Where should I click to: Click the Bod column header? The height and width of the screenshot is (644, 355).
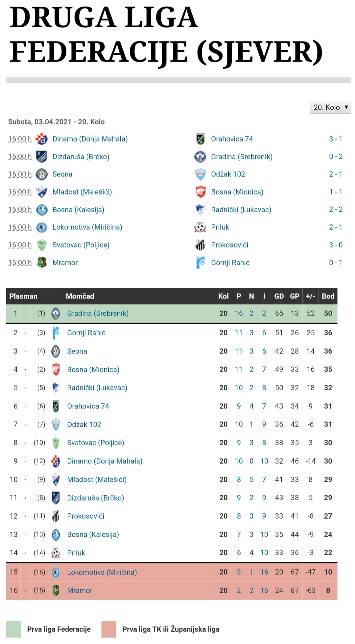[x=328, y=296]
